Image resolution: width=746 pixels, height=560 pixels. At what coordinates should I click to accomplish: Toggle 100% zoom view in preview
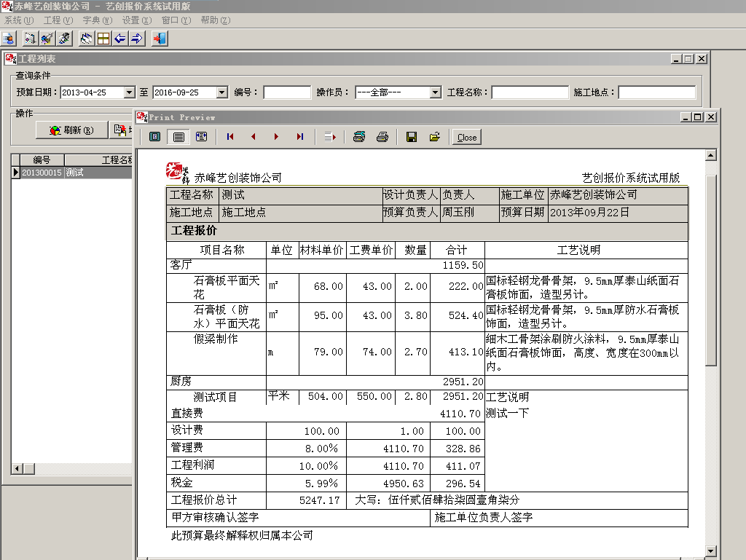coord(178,137)
